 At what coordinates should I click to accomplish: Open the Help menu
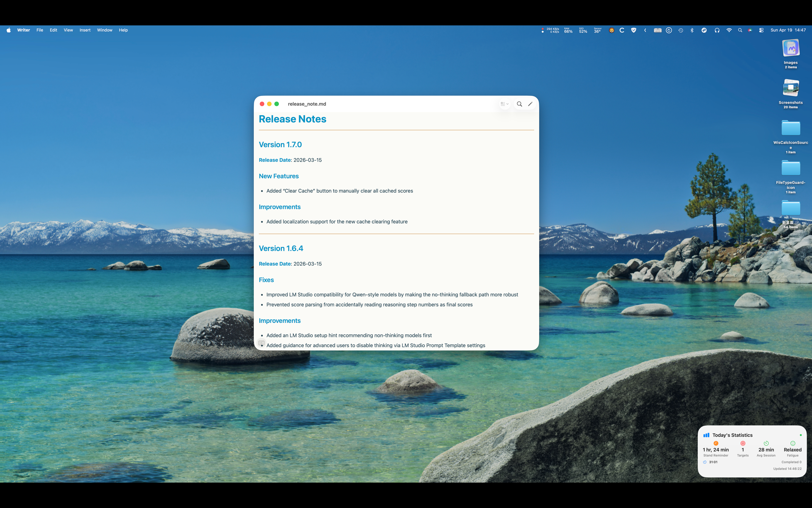[x=123, y=30]
